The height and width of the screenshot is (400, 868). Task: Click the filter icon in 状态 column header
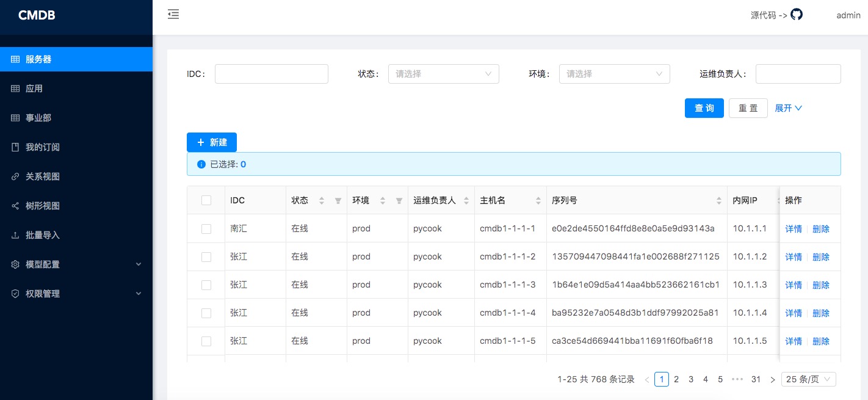pyautogui.click(x=338, y=201)
